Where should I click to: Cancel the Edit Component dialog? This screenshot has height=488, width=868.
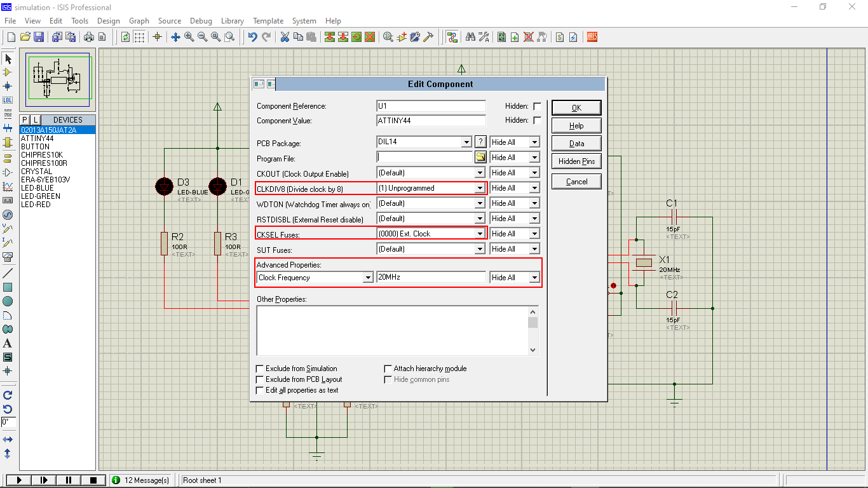click(576, 182)
